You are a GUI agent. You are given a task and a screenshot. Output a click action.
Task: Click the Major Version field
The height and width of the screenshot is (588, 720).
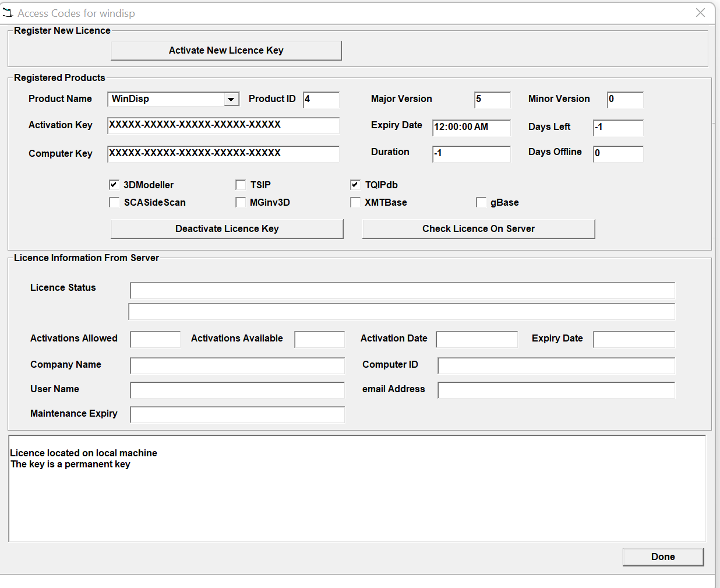point(492,100)
